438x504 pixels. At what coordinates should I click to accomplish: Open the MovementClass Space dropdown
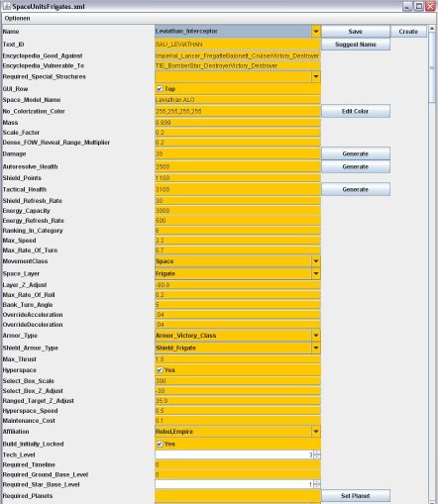pyautogui.click(x=316, y=261)
